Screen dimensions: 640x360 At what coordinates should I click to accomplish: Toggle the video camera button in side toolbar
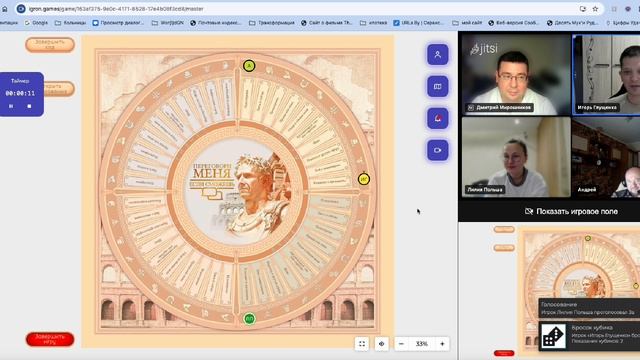tap(438, 150)
